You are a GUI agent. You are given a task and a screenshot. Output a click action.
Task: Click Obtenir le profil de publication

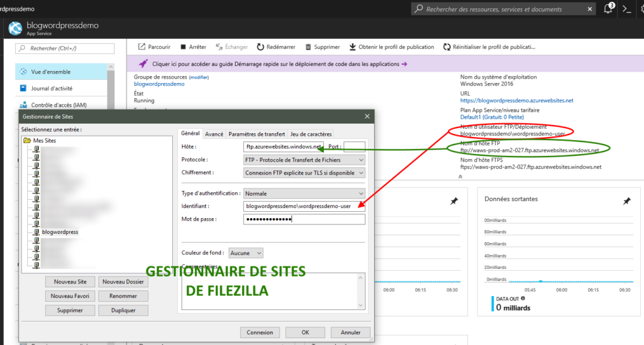pos(391,47)
